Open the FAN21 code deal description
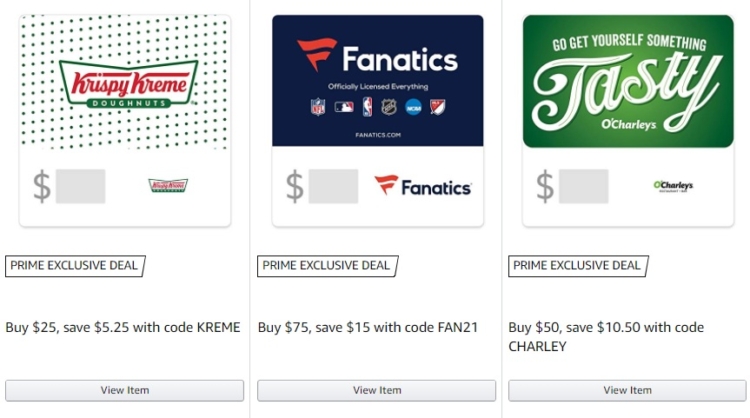This screenshot has width=750, height=418. 368,327
